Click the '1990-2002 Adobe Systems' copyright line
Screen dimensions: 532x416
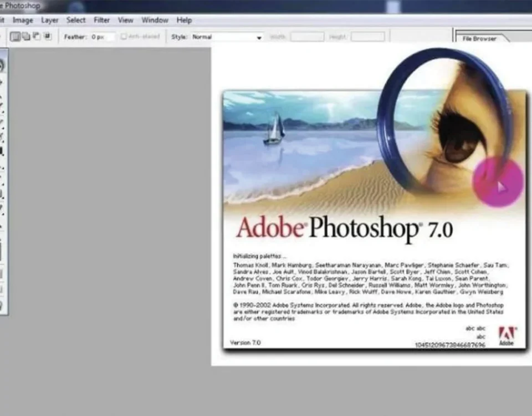[x=368, y=305]
